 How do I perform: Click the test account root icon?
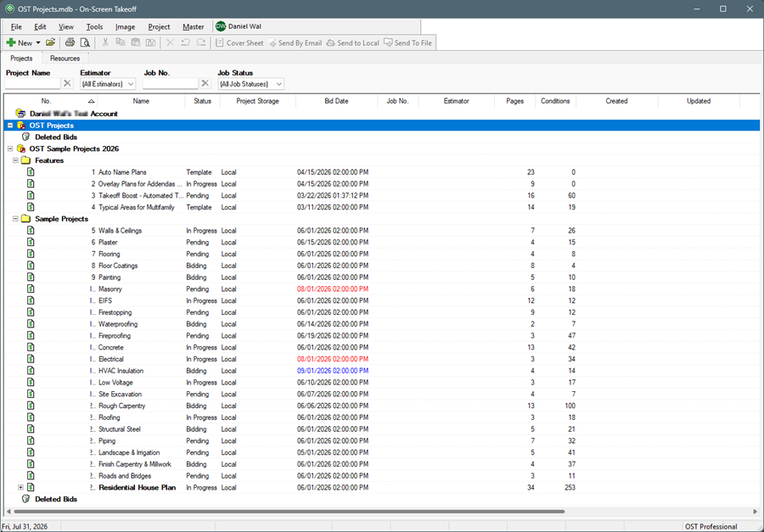[20, 114]
